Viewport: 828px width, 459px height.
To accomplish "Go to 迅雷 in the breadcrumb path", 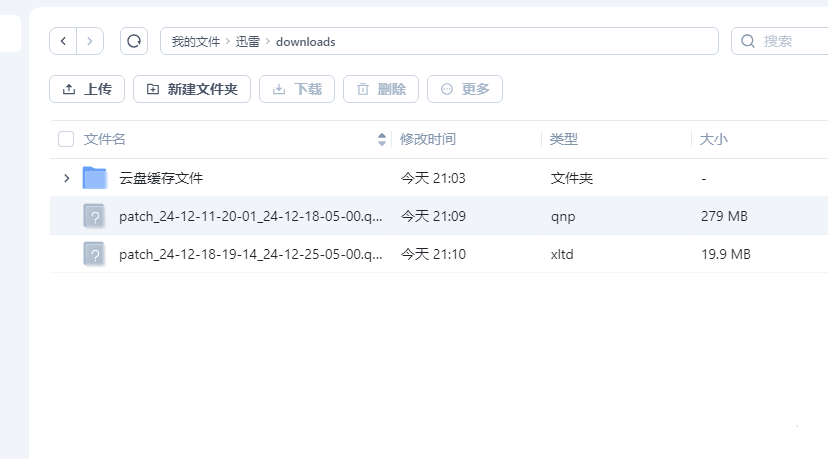I will 247,41.
